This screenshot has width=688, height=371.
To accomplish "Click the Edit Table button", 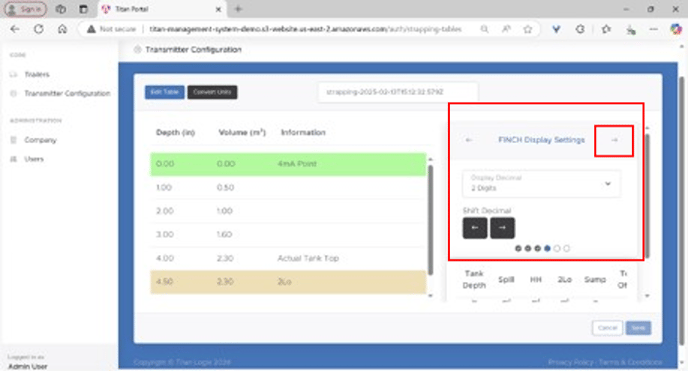I will point(165,92).
